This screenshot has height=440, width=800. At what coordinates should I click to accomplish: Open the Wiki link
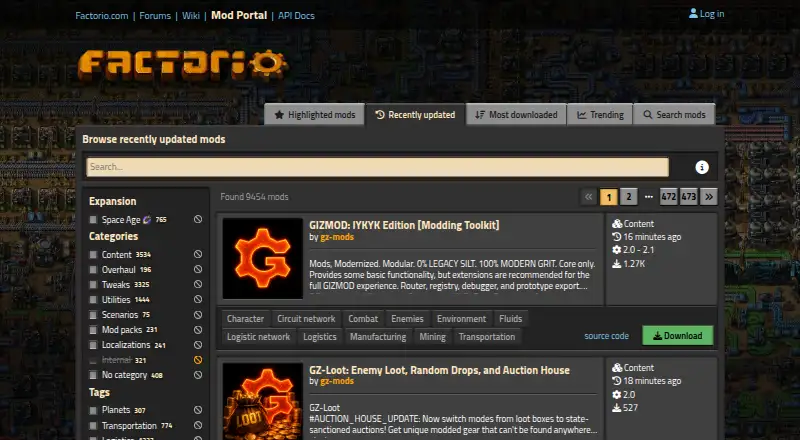[191, 16]
